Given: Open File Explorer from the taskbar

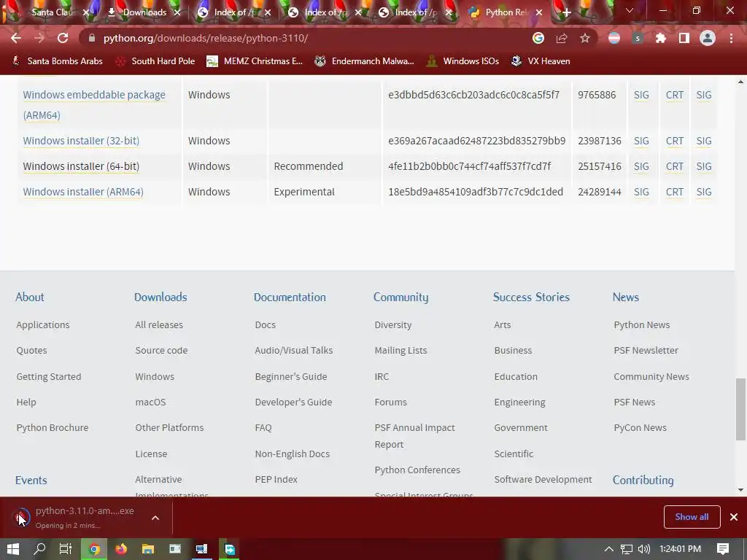Looking at the screenshot, I should [x=148, y=549].
